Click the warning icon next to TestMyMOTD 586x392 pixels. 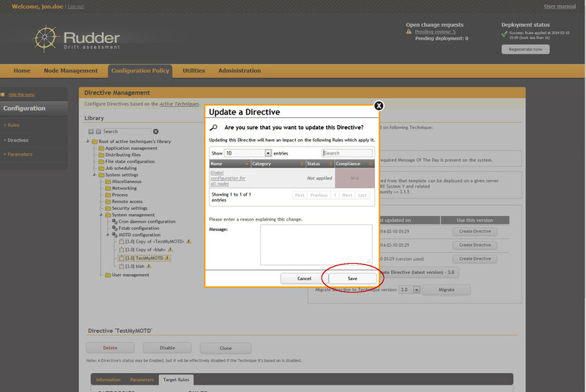(x=168, y=258)
